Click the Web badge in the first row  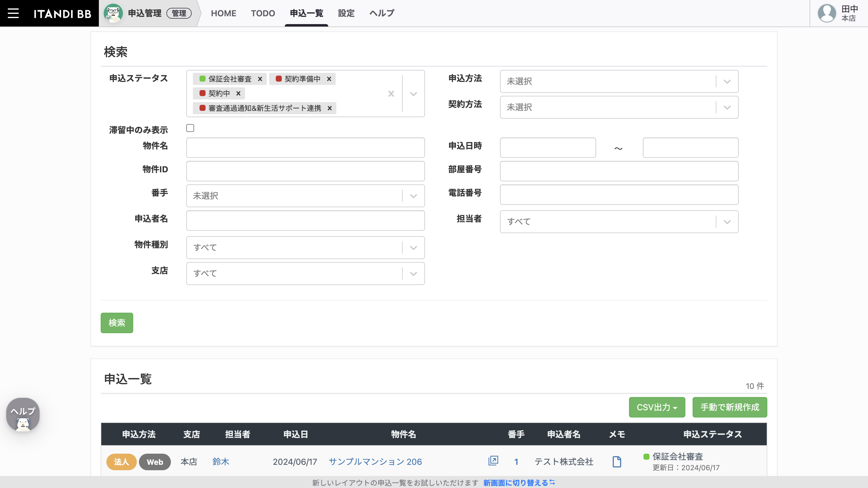pyautogui.click(x=155, y=462)
